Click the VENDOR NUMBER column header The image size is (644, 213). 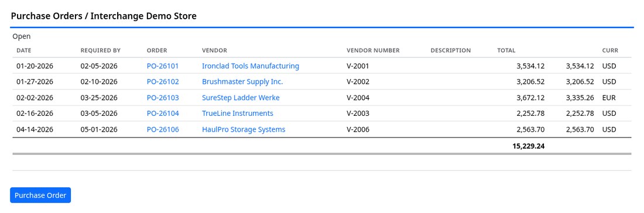pyautogui.click(x=373, y=50)
